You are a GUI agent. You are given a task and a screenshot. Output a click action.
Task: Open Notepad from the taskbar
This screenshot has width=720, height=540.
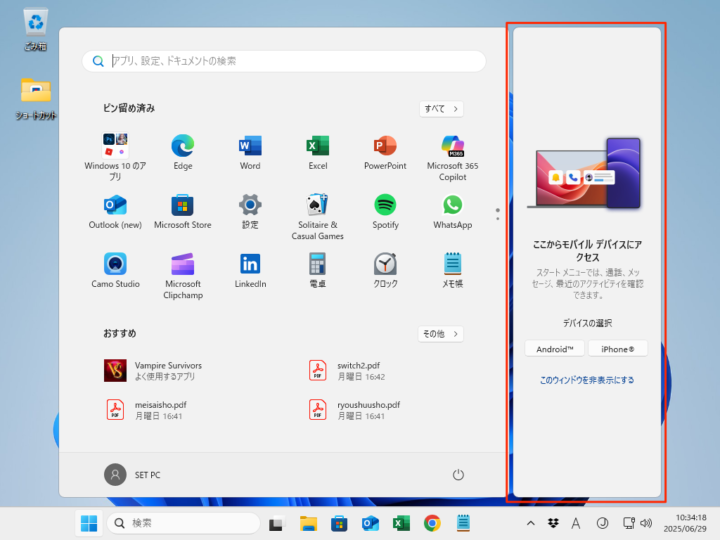(463, 523)
